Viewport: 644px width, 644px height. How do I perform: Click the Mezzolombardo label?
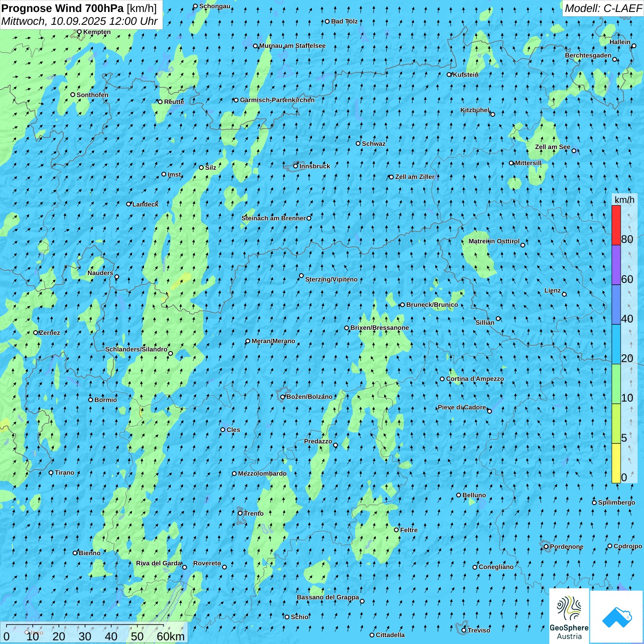[x=262, y=473]
